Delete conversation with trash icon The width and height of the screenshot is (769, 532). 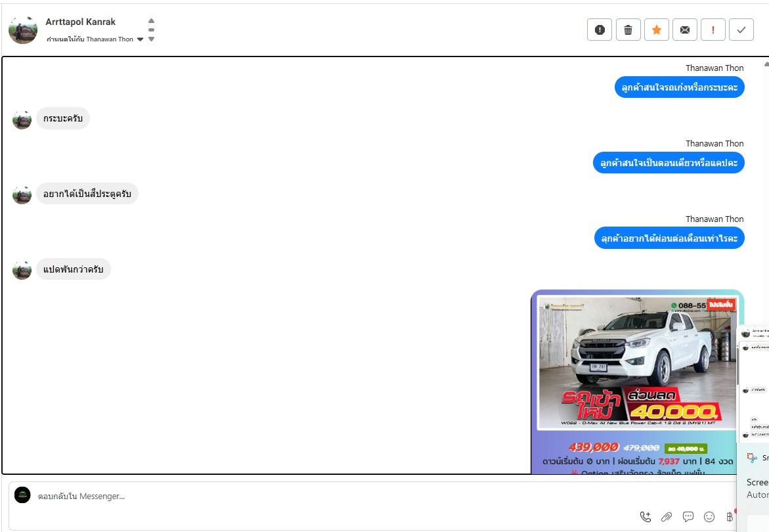click(628, 30)
